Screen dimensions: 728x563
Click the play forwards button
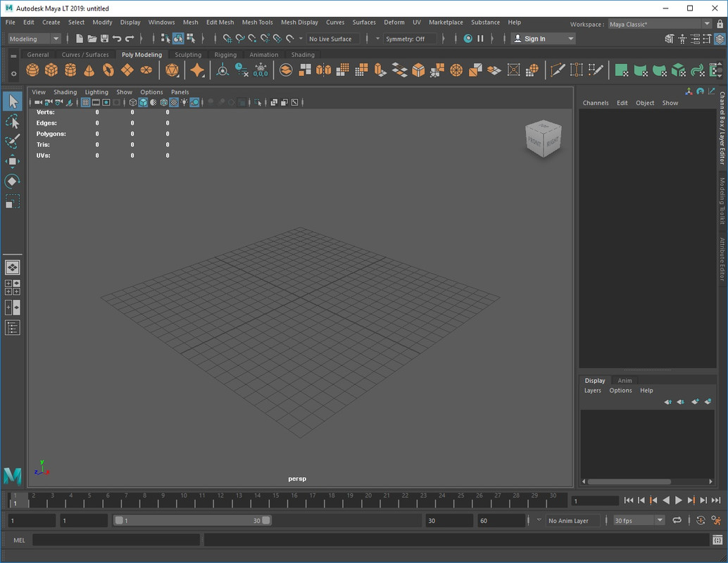click(679, 500)
